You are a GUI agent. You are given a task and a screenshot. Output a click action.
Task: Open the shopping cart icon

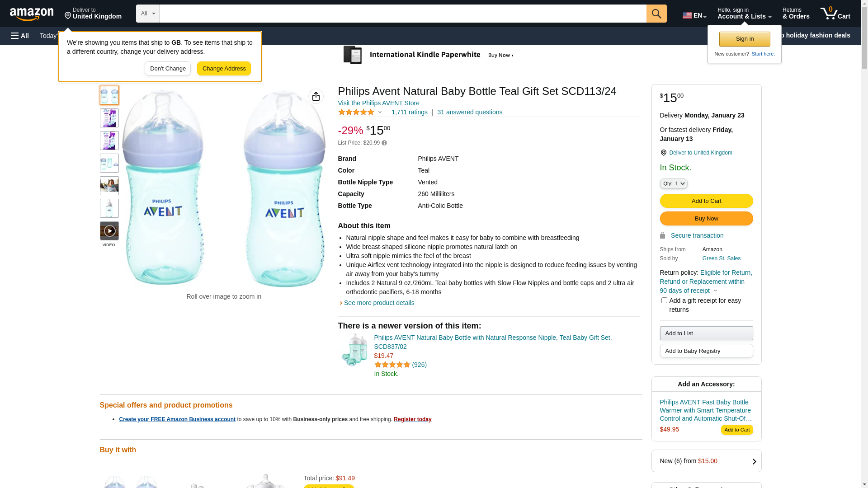point(835,14)
